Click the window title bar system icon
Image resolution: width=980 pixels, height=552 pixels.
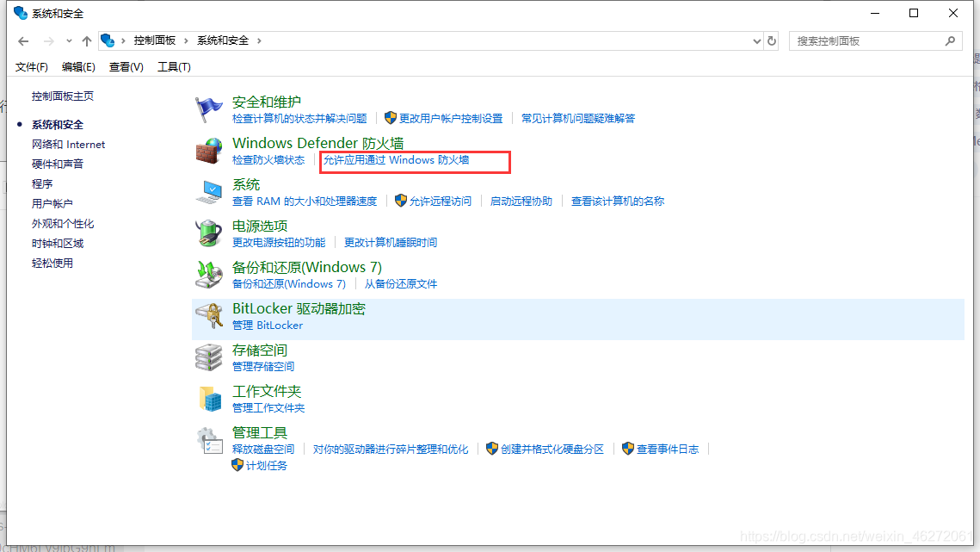coord(20,13)
